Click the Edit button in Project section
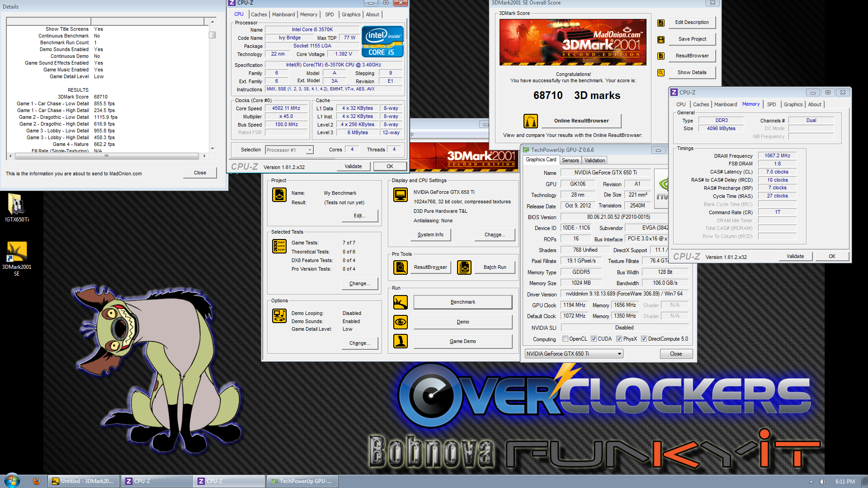The height and width of the screenshot is (488, 868). pyautogui.click(x=360, y=216)
